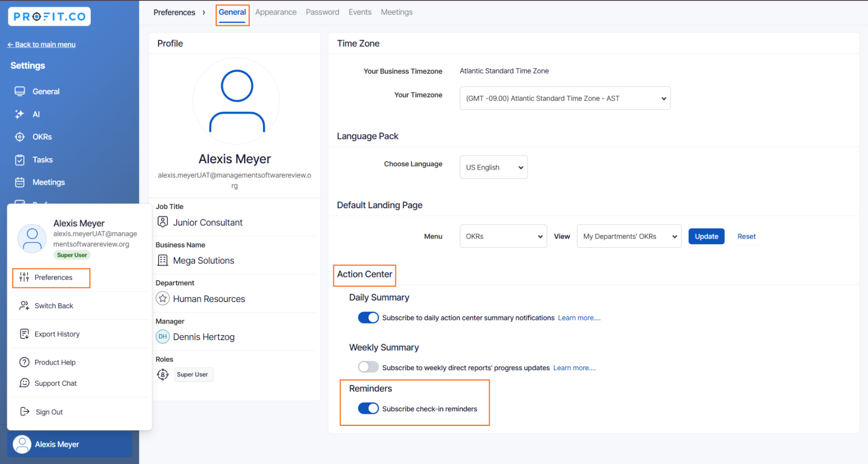The width and height of the screenshot is (868, 464).
Task: Click the Sign Out icon
Action: pos(25,411)
